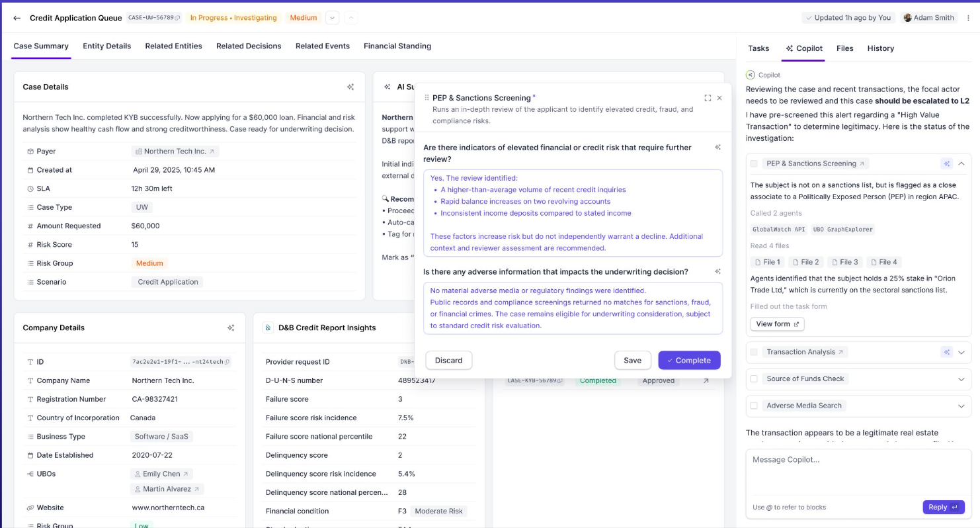The width and height of the screenshot is (980, 528).
Task: Switch to the Case Summary tab
Action: click(x=41, y=46)
